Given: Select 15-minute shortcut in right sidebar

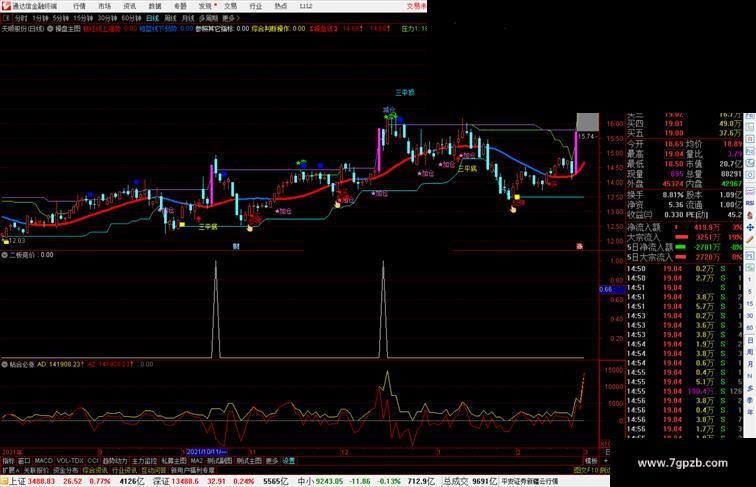Looking at the screenshot, I should 750,304.
